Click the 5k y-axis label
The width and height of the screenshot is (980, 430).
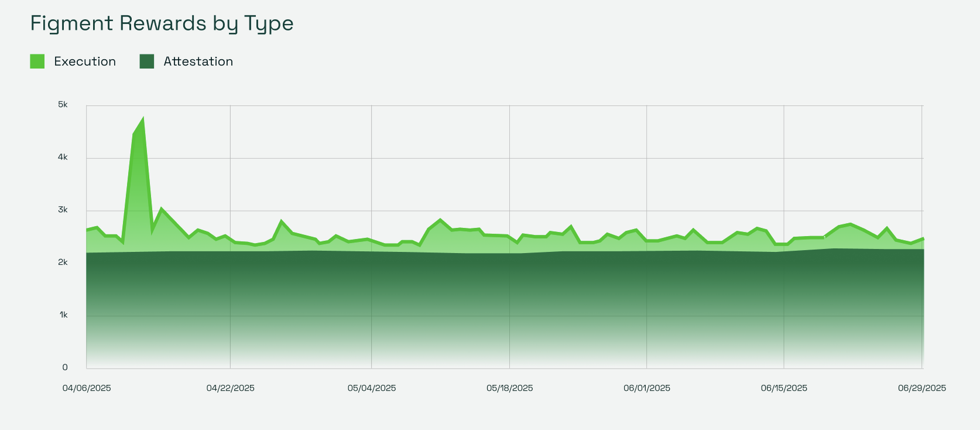click(63, 105)
